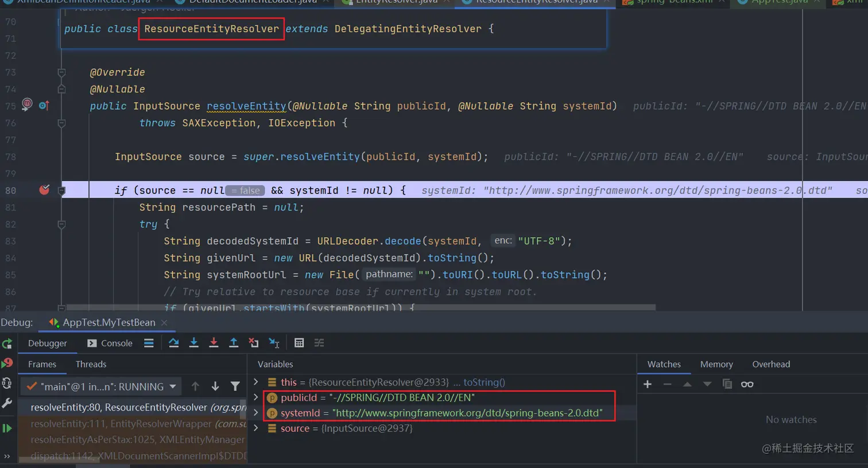Click the editor's horizontal scrollbar
Image resolution: width=868 pixels, height=468 pixels.
tap(361, 308)
